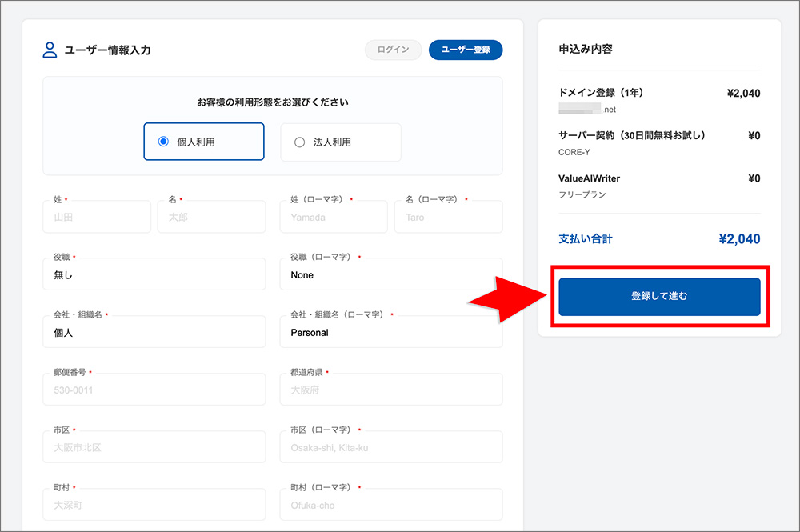
Task: Click the 役職 field containing 無し
Action: pyautogui.click(x=154, y=274)
